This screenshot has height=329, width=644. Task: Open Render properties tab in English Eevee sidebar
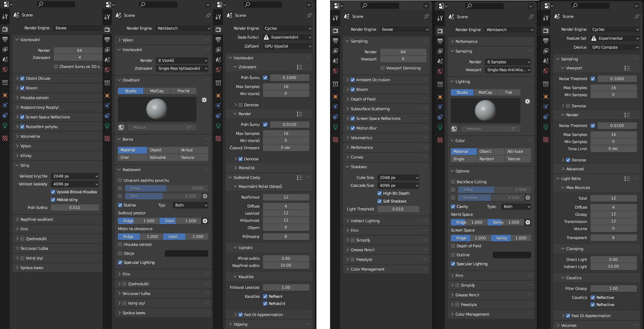[335, 31]
